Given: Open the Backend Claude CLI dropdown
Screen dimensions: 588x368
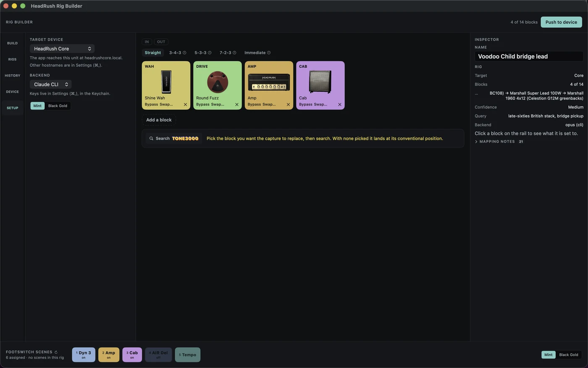Looking at the screenshot, I should click(50, 85).
